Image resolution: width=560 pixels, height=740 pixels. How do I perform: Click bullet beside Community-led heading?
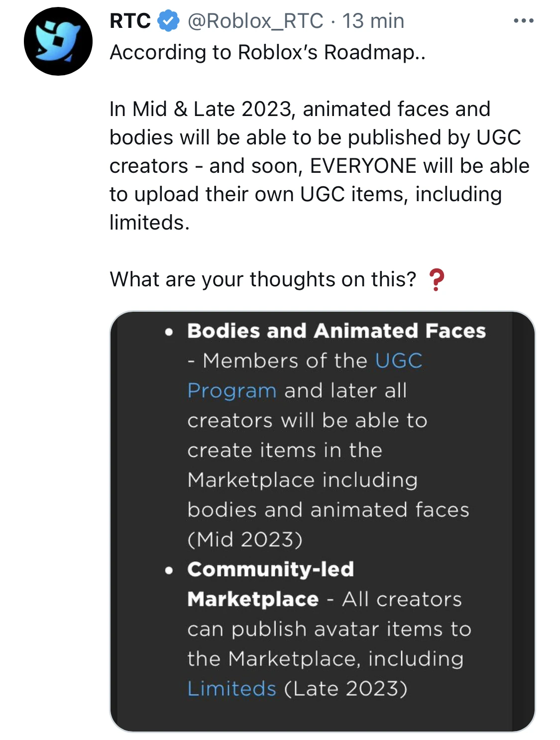[169, 570]
